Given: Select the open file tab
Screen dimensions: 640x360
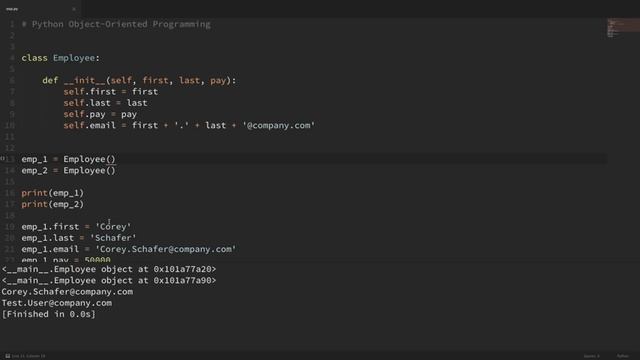Looking at the screenshot, I should click(x=40, y=9).
